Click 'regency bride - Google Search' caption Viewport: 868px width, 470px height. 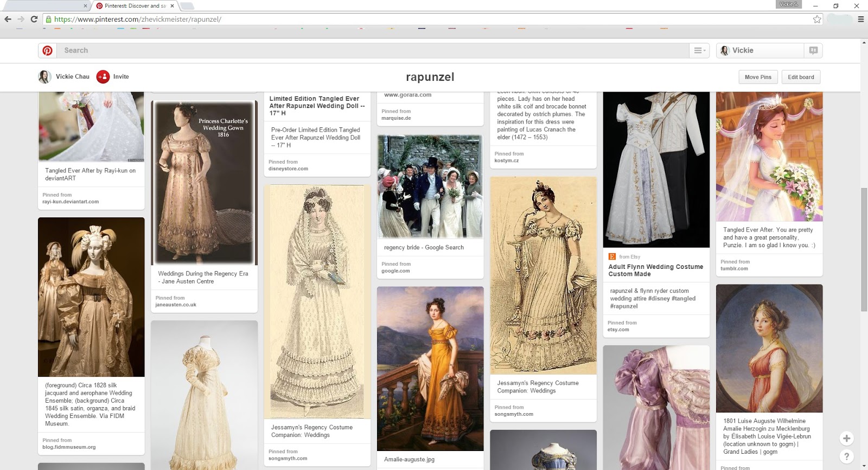[x=424, y=248]
